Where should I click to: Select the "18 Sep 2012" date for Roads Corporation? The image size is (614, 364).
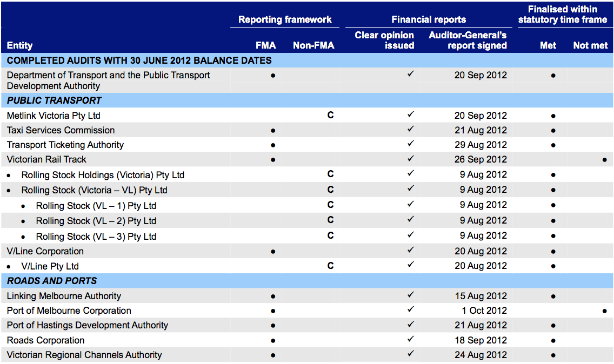click(x=480, y=341)
